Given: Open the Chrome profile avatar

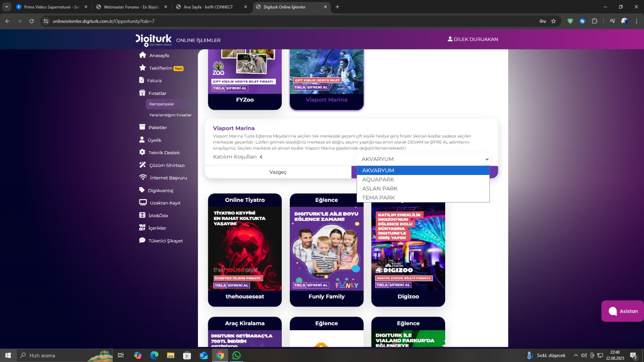Looking at the screenshot, I should click(624, 21).
